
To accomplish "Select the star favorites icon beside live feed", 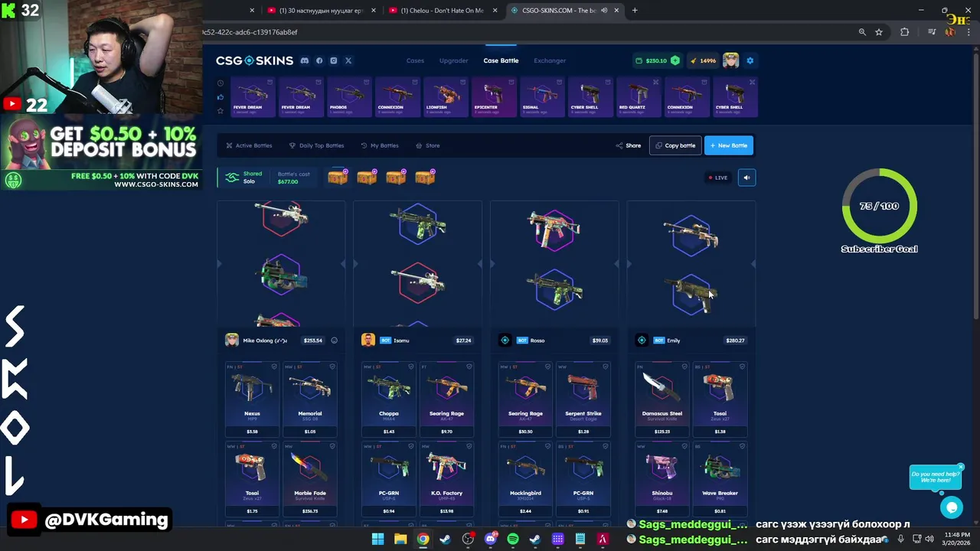I will pos(220,111).
